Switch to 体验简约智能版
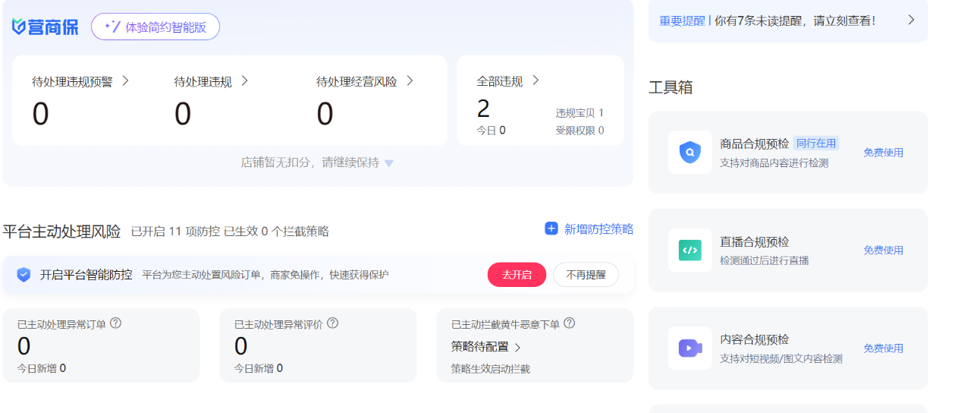This screenshot has width=980, height=413. pos(155,27)
